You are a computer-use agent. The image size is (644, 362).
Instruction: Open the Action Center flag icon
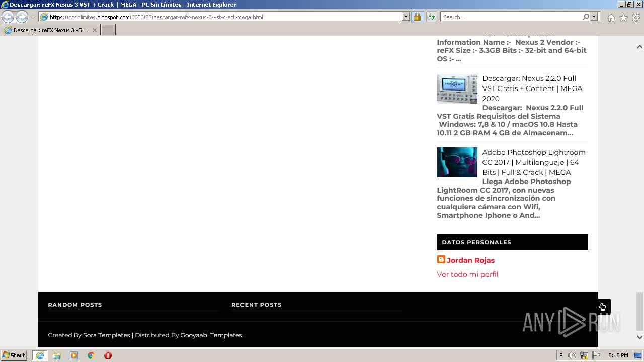[596, 355]
